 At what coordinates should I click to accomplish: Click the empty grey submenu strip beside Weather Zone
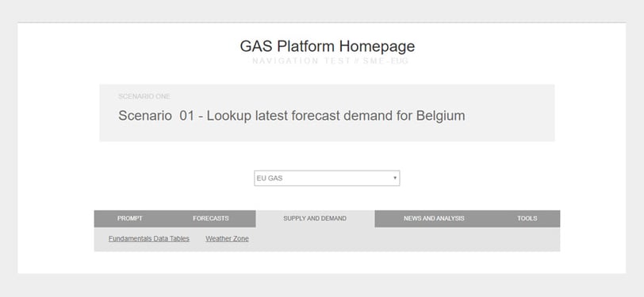point(404,239)
